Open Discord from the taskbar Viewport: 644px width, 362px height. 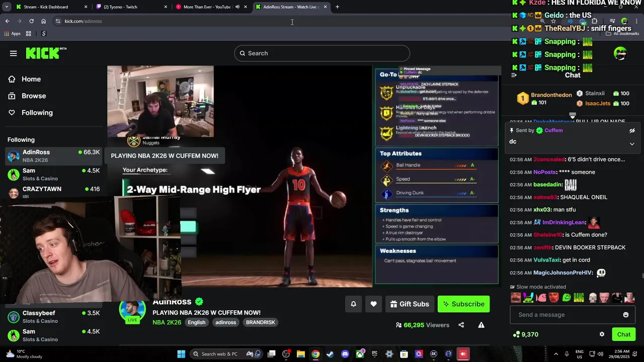coord(345,354)
